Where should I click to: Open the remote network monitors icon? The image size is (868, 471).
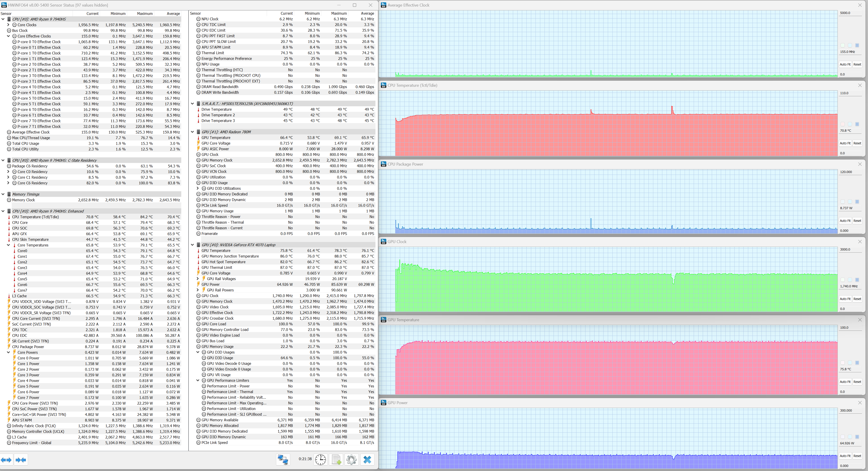pos(283,459)
